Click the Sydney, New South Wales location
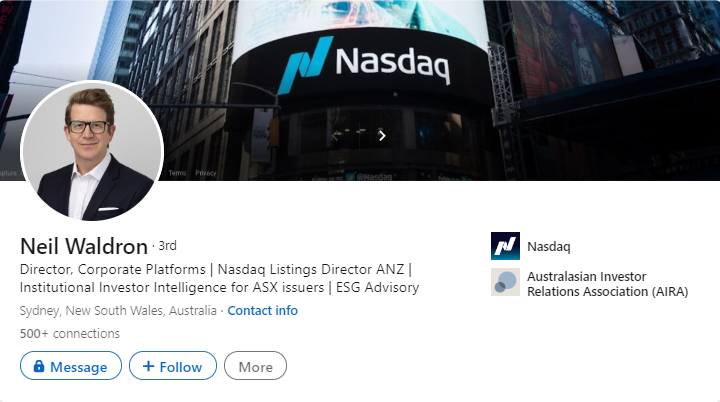 [x=117, y=310]
